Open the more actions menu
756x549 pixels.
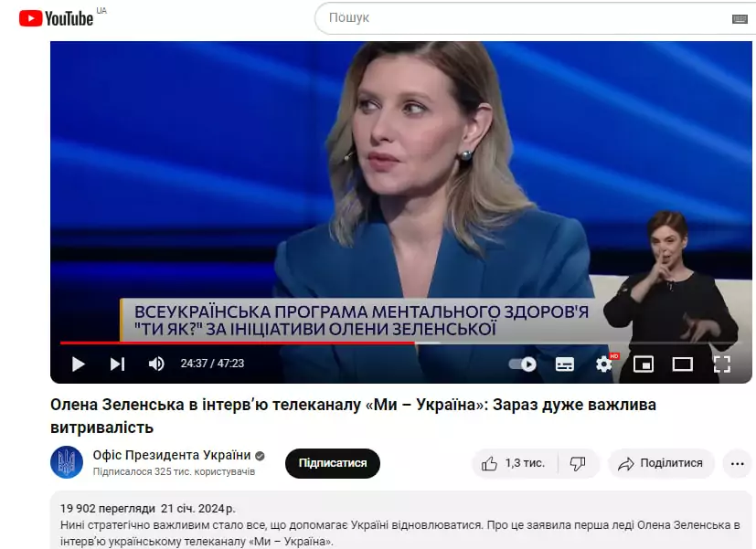click(737, 463)
